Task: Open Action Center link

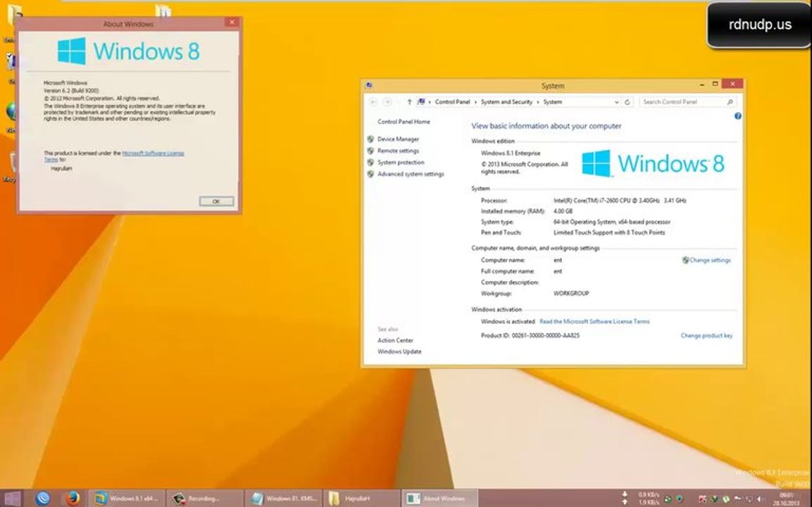Action: pos(395,340)
